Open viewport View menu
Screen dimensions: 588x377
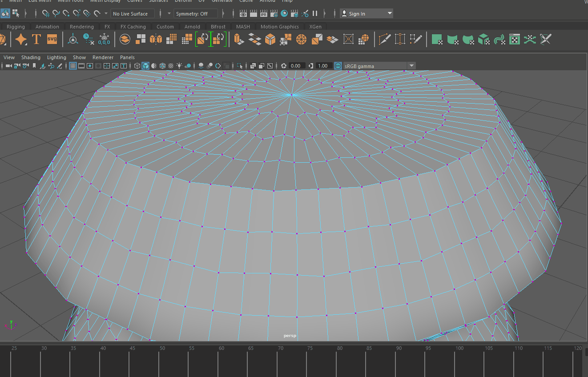click(9, 57)
